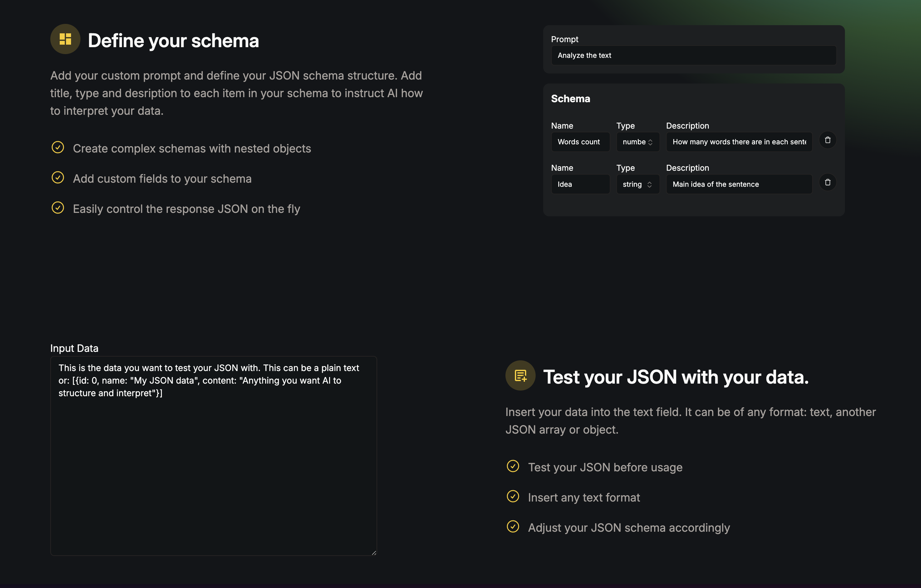Click checkmark beside Adjust your JSON schema
Screen dimensions: 921x588
pos(512,526)
